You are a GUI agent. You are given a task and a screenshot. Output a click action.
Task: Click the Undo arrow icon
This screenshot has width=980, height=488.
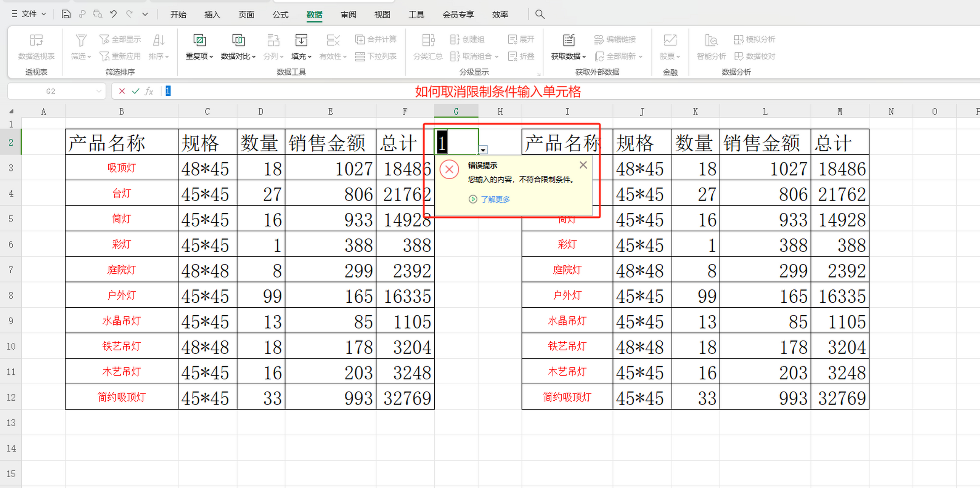point(113,14)
